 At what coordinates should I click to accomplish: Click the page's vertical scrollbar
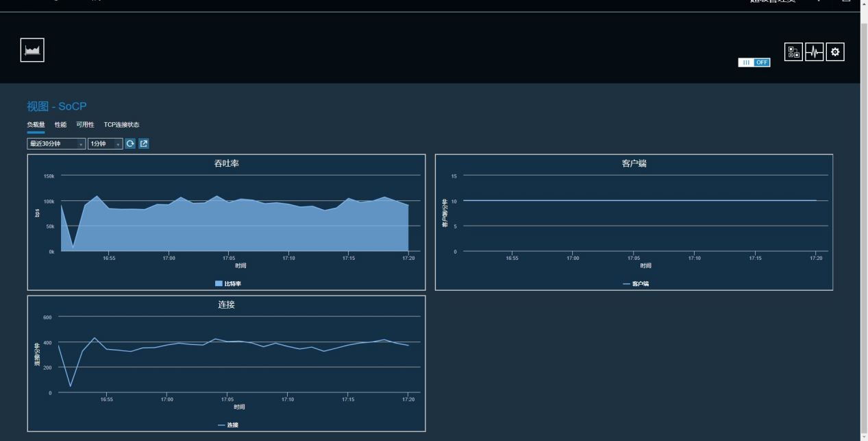point(863,206)
